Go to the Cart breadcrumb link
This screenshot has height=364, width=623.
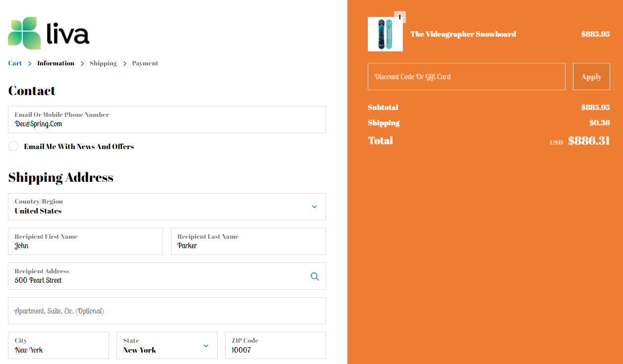15,63
